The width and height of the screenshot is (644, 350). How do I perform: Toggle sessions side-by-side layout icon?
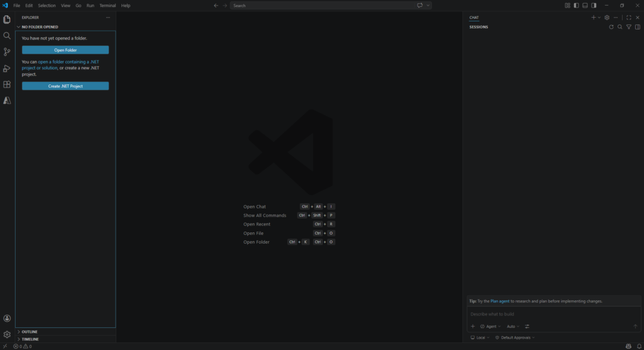tap(638, 27)
